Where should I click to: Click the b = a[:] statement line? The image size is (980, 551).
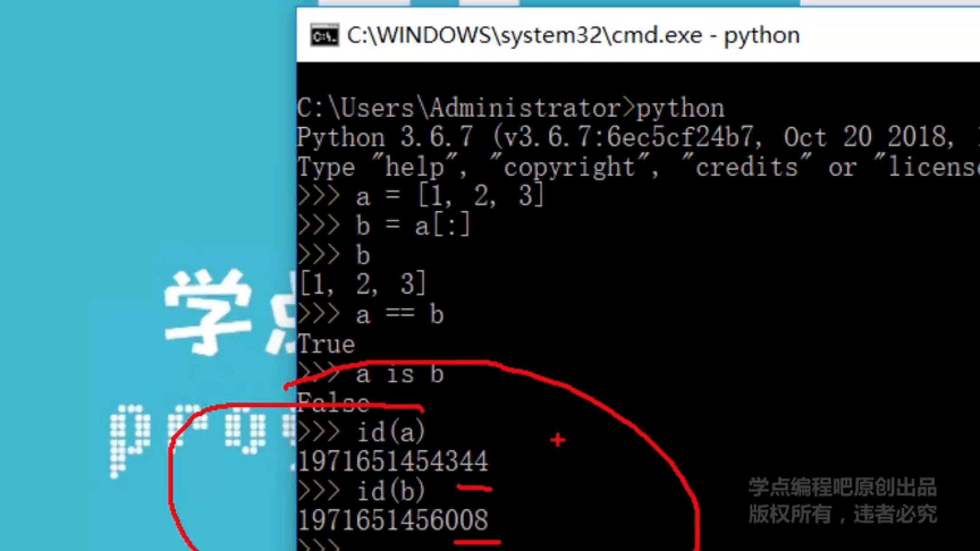[x=384, y=225]
